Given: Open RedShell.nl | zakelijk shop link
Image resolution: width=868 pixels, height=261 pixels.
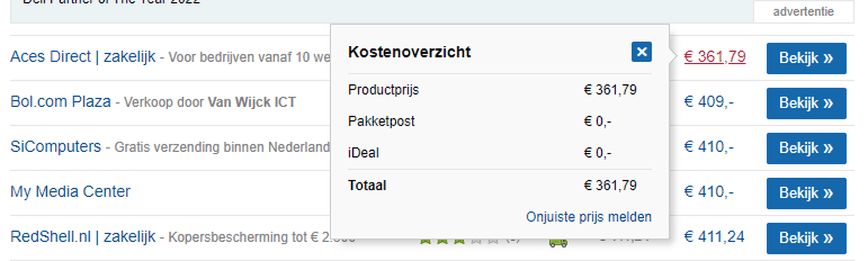Looking at the screenshot, I should coord(83,237).
